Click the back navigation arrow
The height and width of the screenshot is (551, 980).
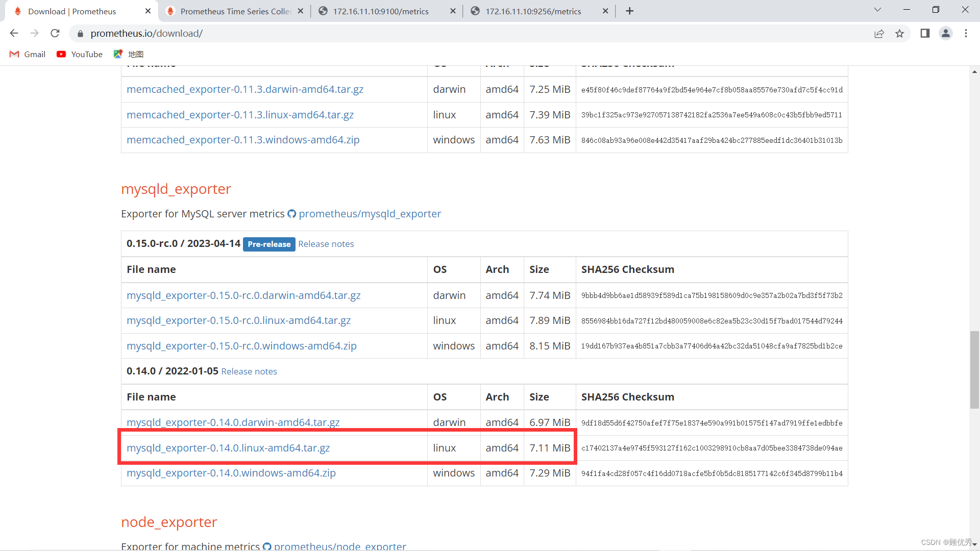point(14,33)
